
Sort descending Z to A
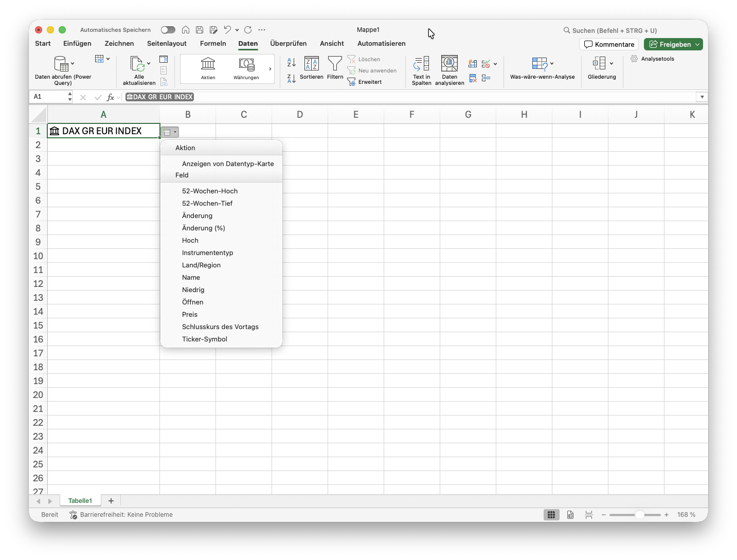tap(292, 78)
